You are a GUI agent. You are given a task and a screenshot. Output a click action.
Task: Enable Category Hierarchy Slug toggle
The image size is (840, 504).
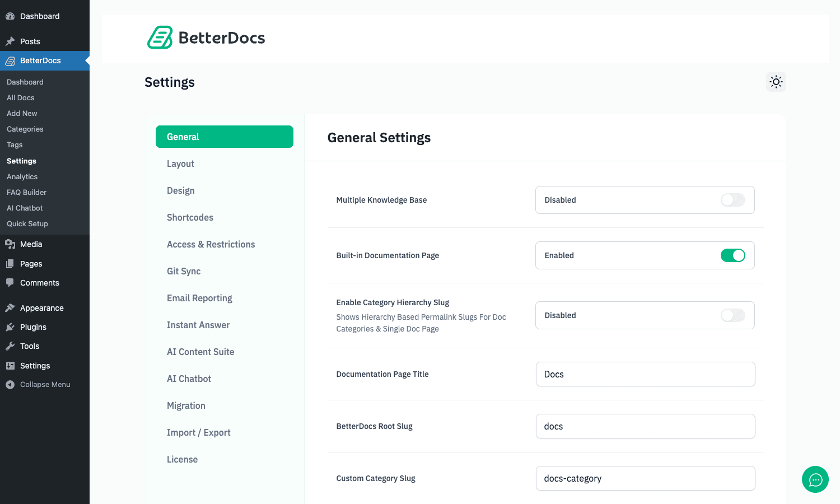(x=733, y=315)
